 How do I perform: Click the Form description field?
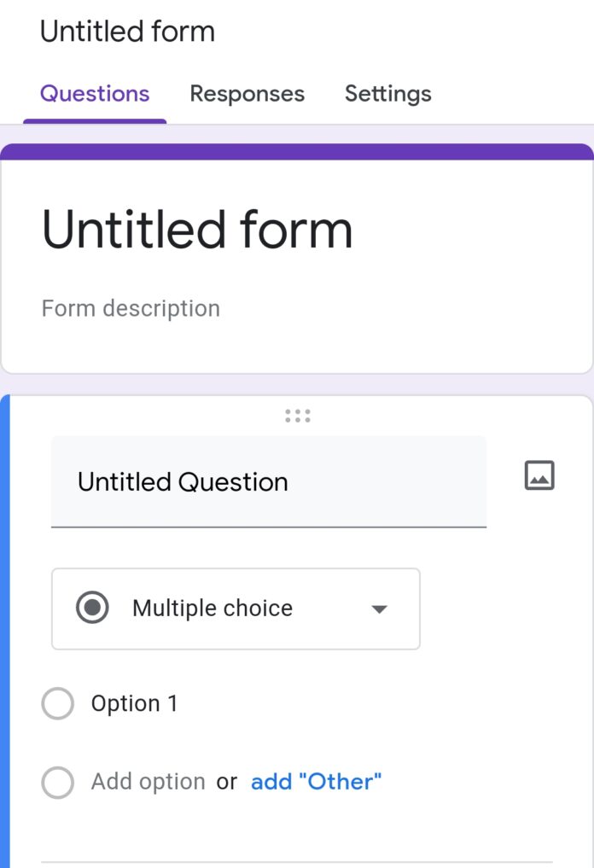tap(131, 308)
